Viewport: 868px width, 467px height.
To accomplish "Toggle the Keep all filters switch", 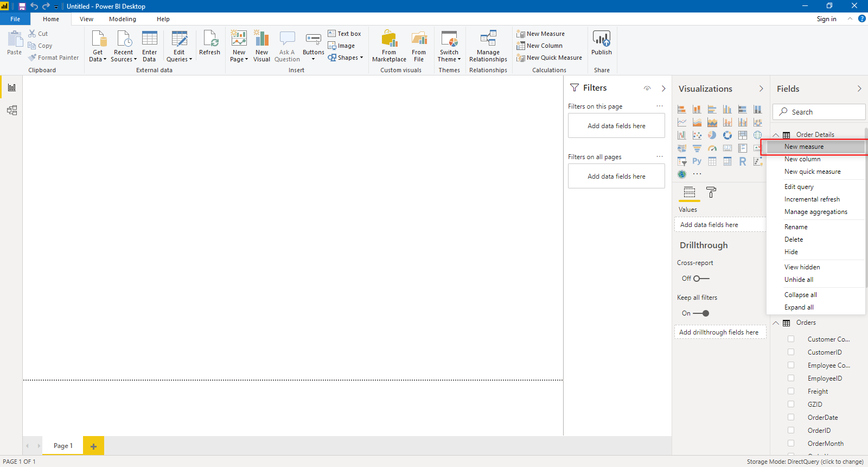I will tap(701, 313).
